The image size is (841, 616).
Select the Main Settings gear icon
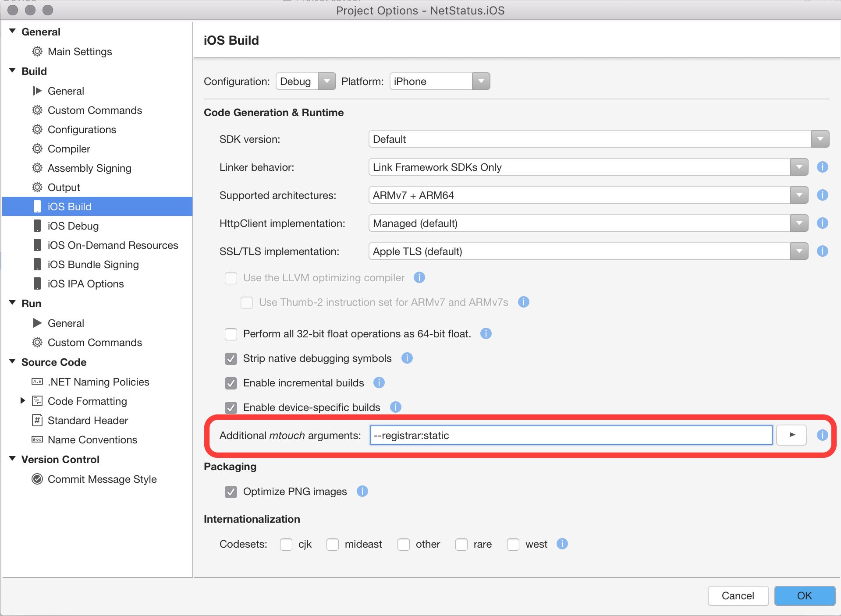pos(37,51)
